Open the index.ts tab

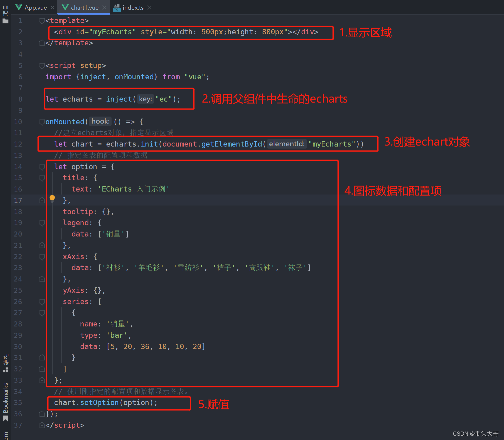point(133,7)
